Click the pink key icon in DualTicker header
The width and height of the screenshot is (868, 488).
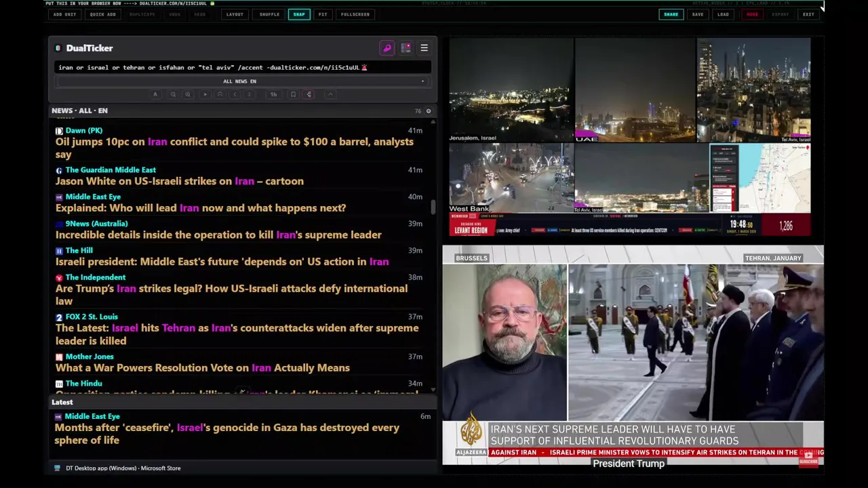click(387, 48)
